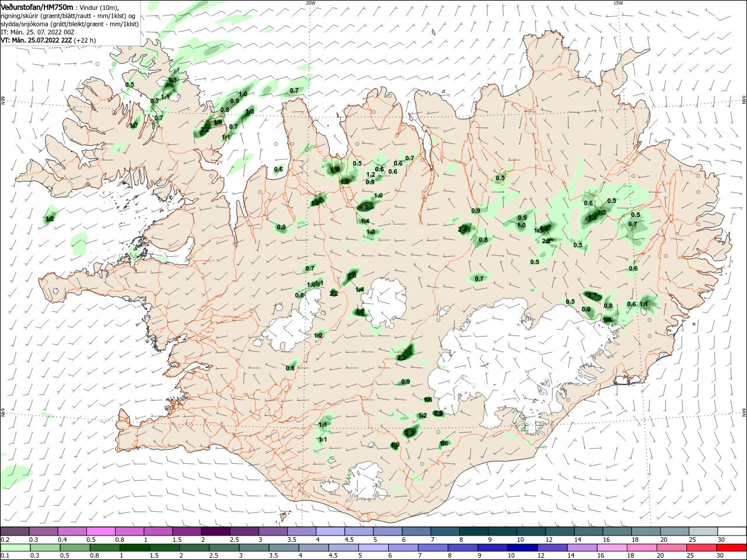
Task: Pick lower legend swatch starting at 0.5
Action: [x=75, y=548]
